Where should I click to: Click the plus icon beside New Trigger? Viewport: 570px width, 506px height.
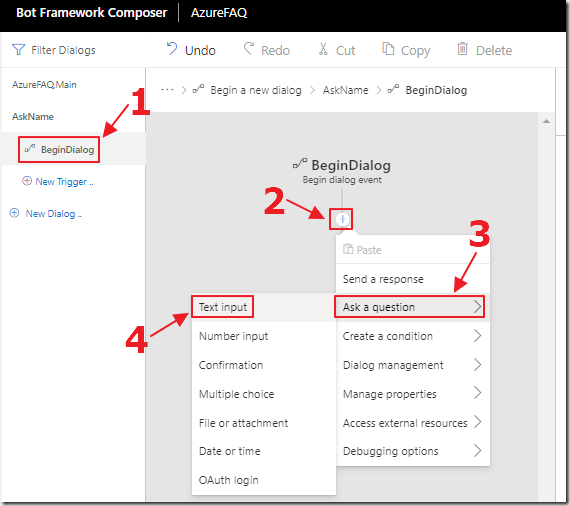27,181
